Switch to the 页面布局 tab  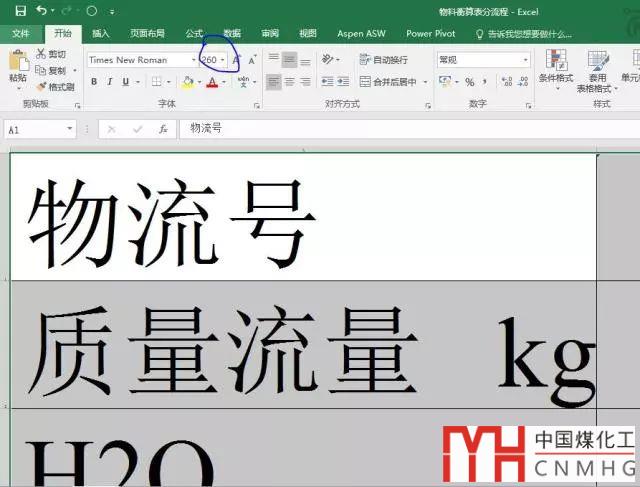point(147,33)
